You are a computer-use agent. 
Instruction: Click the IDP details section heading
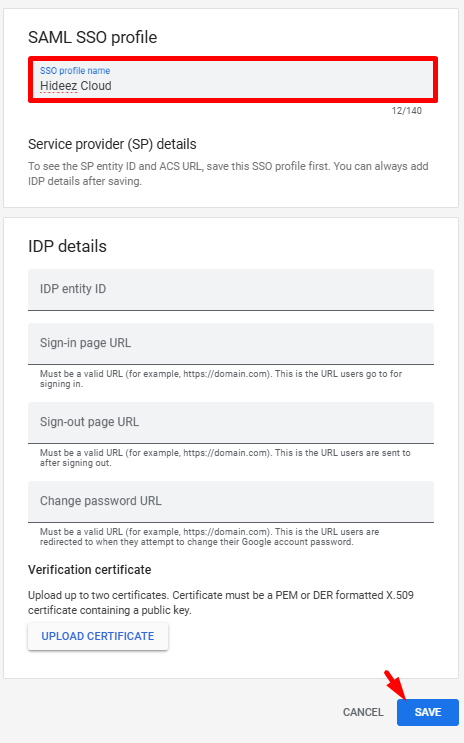coord(67,246)
